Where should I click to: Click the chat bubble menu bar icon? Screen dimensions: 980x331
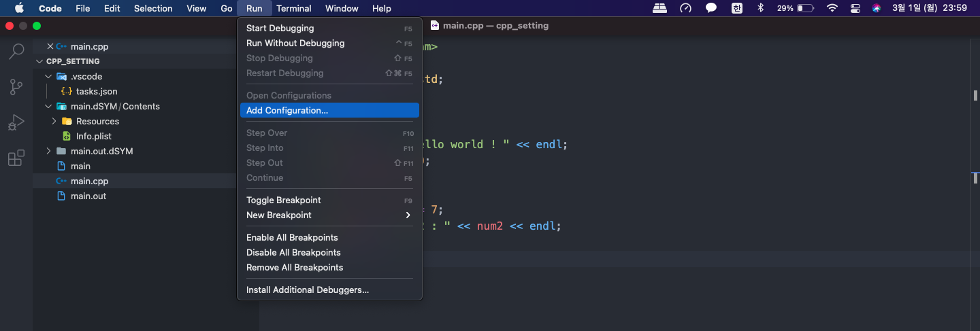(x=711, y=8)
